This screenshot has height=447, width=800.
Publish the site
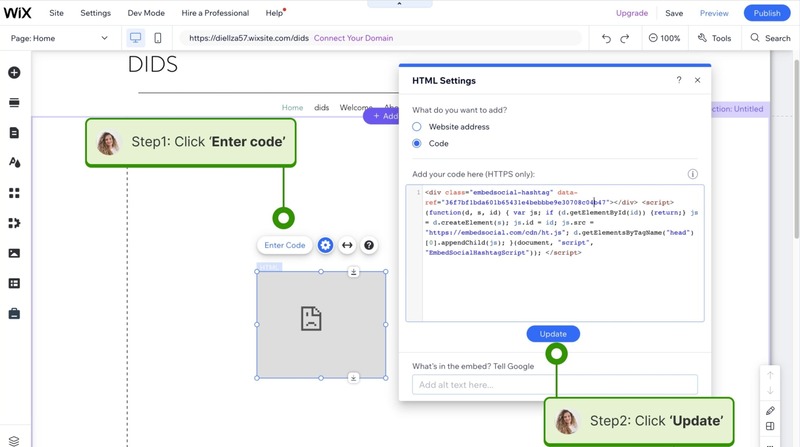click(767, 13)
